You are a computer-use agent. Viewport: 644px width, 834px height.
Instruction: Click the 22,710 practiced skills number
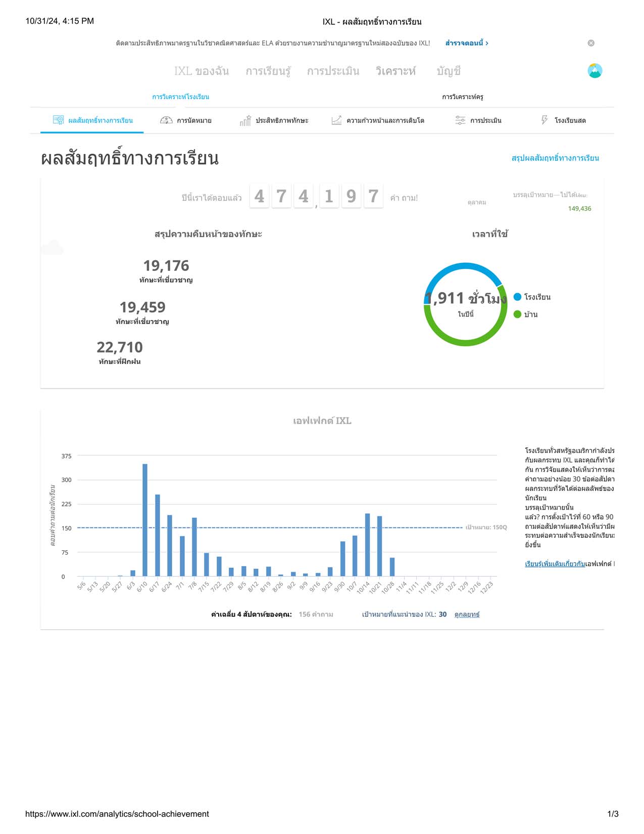(120, 347)
